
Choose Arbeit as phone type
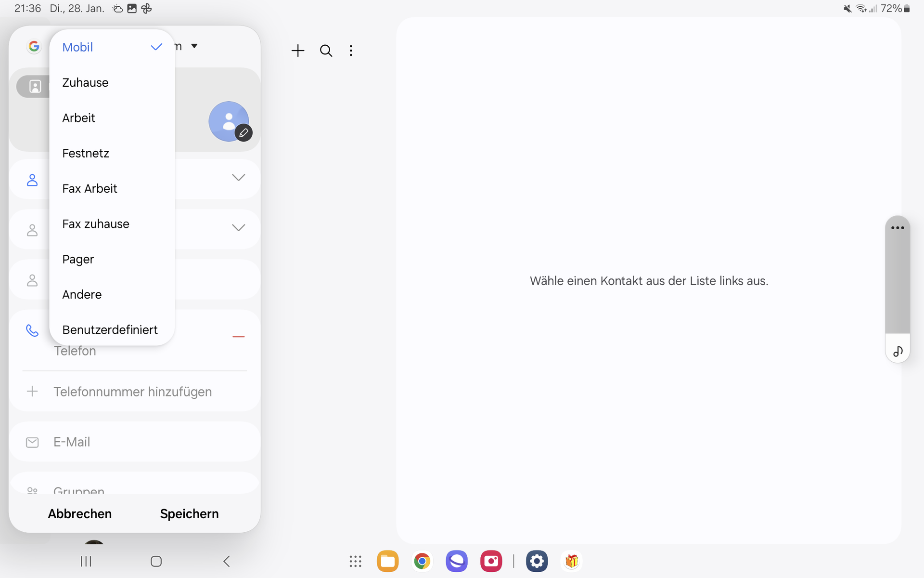[x=79, y=118]
